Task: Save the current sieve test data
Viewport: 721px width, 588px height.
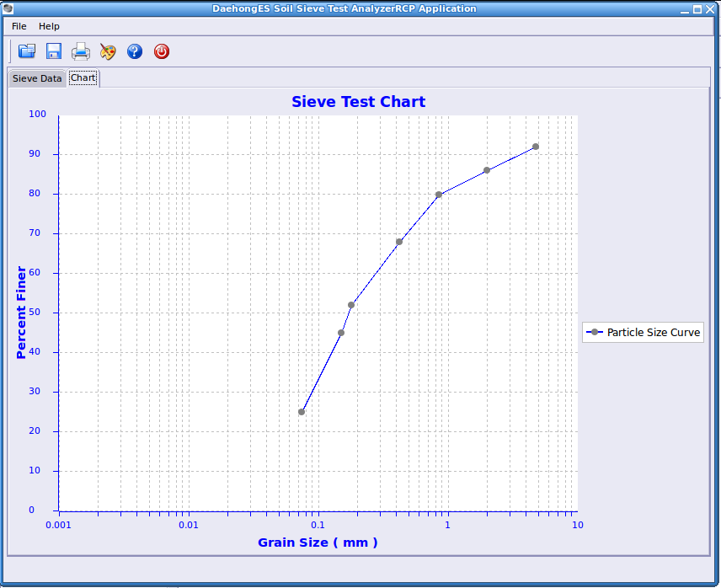Action: coord(53,51)
